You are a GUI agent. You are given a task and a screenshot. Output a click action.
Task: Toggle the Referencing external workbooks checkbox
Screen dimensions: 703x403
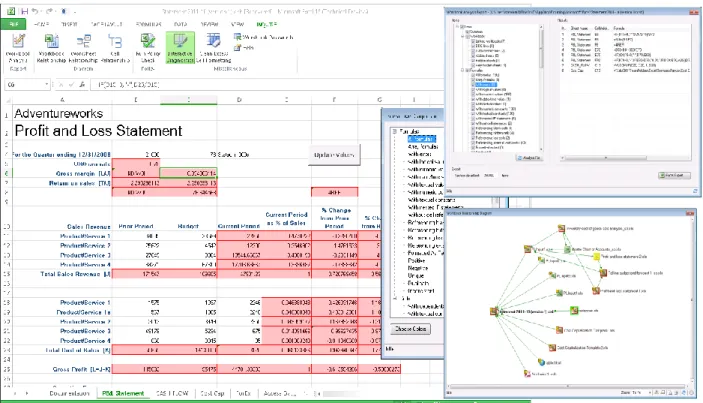tap(473, 143)
